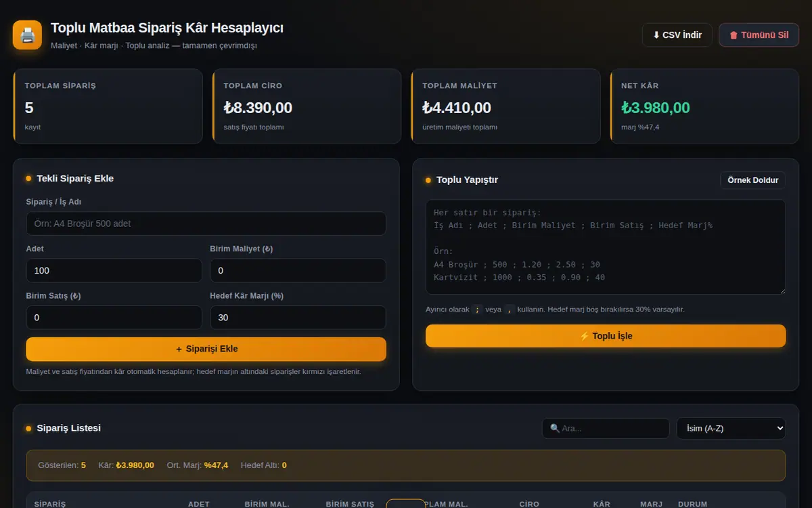The width and height of the screenshot is (812, 508).
Task: Fill sample data with Örnek Doldur
Action: coord(752,180)
